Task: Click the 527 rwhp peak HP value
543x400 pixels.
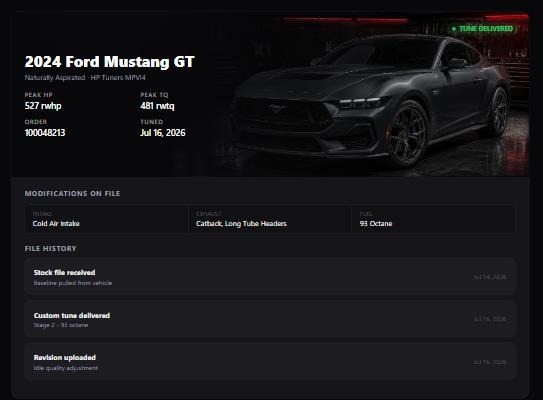Action: [x=43, y=106]
